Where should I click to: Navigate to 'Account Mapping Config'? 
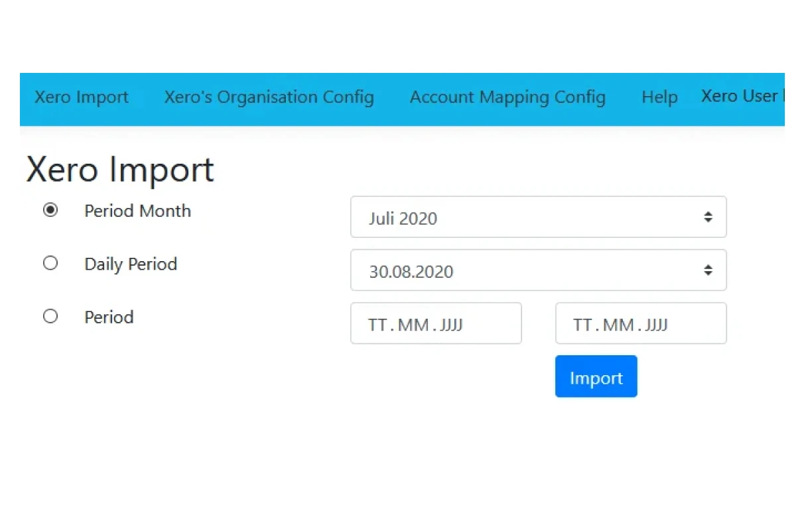(x=507, y=97)
